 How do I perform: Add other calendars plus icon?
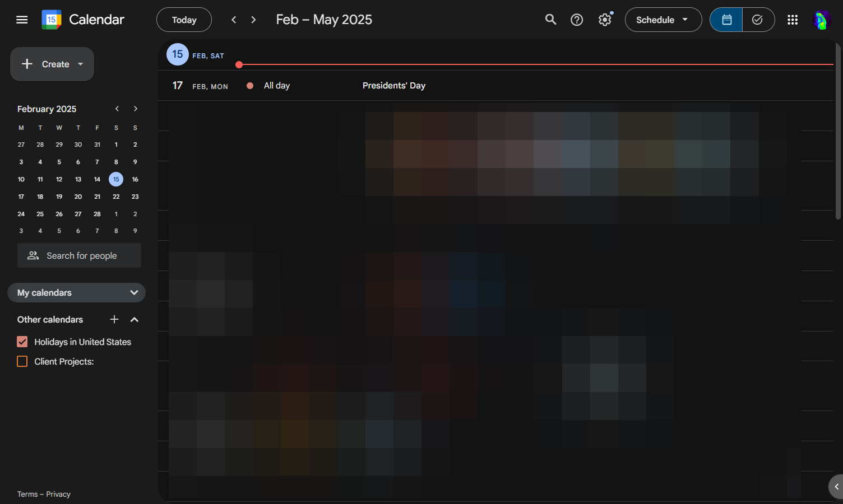tap(114, 319)
